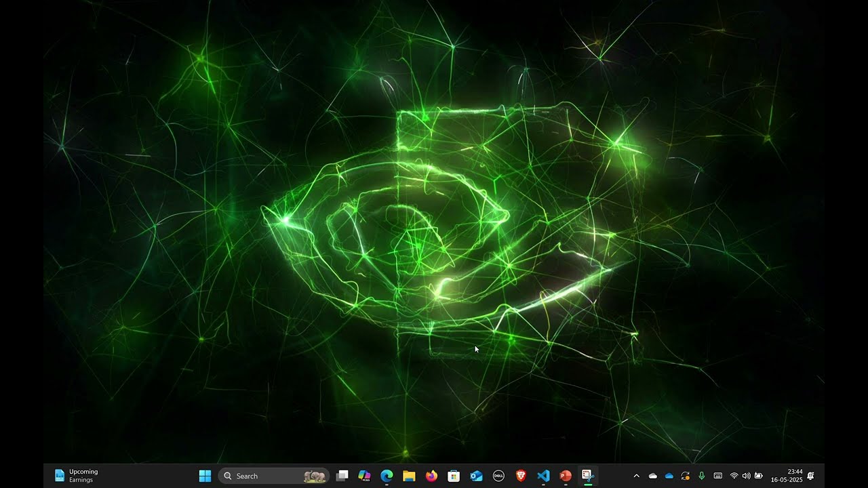
Task: Launch Firefox from the taskbar
Action: coord(431,476)
